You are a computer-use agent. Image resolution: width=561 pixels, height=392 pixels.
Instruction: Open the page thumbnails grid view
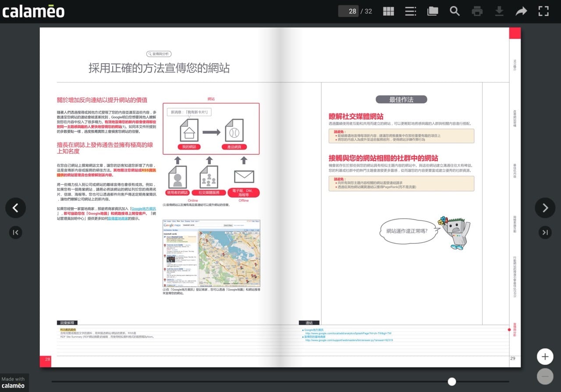388,11
